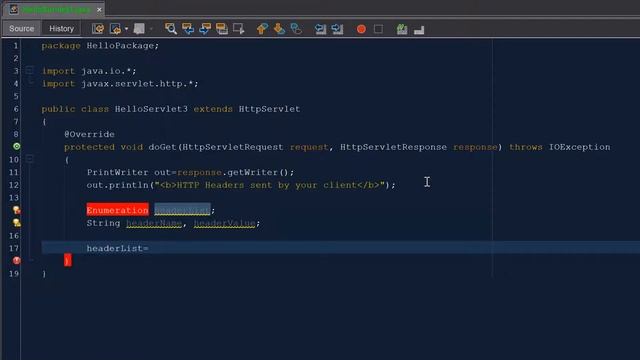Viewport: 640px width, 360px height.
Task: Click the IOException text
Action: [580, 147]
